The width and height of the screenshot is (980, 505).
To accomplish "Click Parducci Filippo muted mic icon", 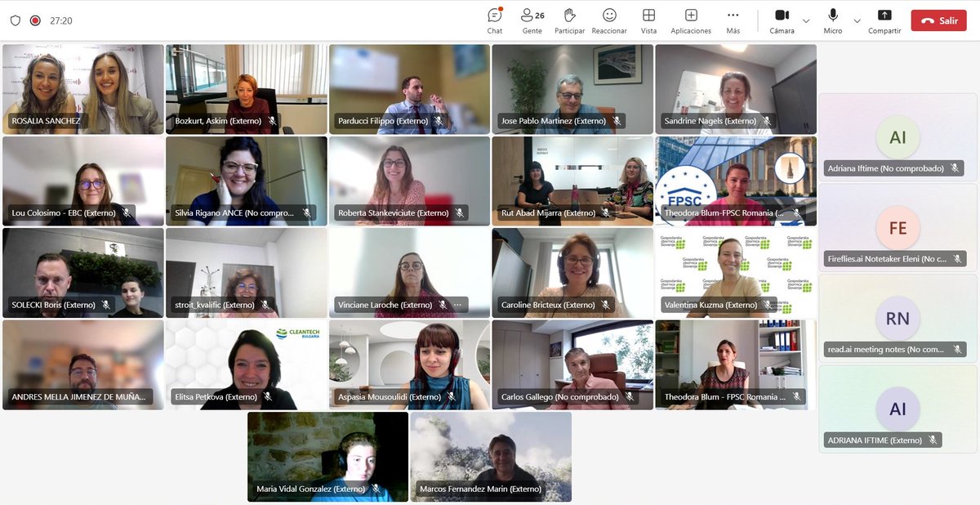I will coord(439,121).
